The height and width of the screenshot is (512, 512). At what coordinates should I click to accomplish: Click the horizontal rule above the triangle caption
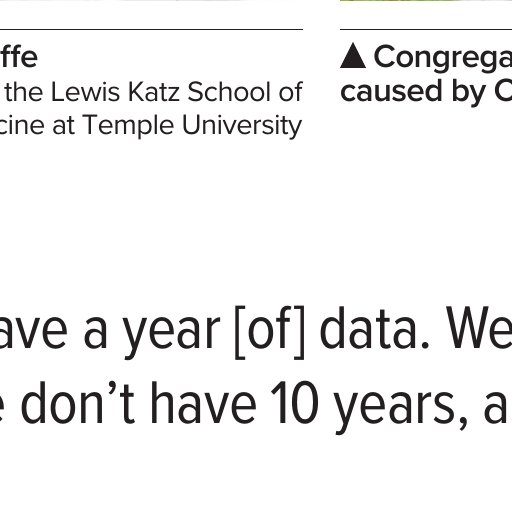point(426,29)
